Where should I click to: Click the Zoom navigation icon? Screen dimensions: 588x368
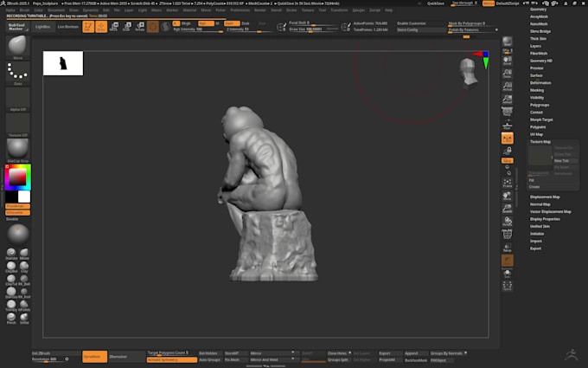click(507, 74)
